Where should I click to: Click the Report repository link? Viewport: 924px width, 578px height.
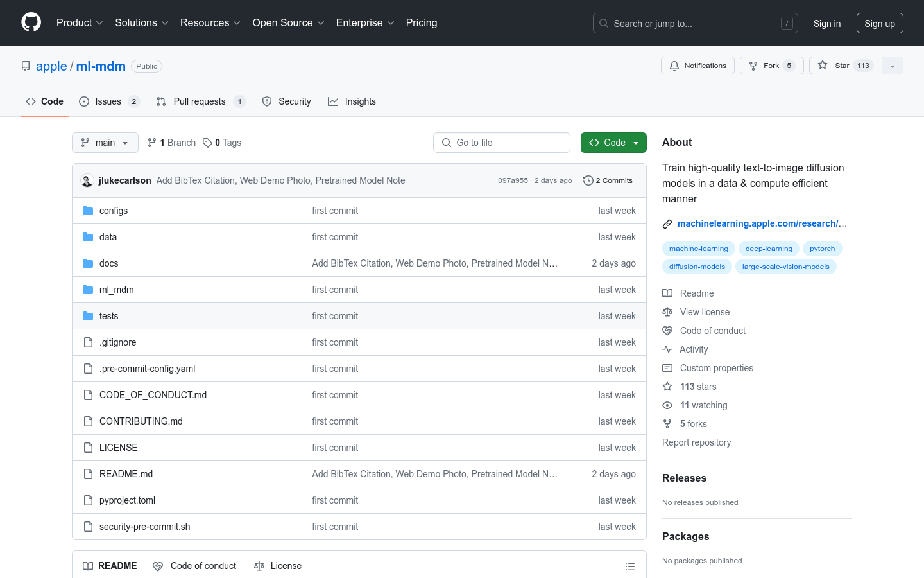coord(696,442)
